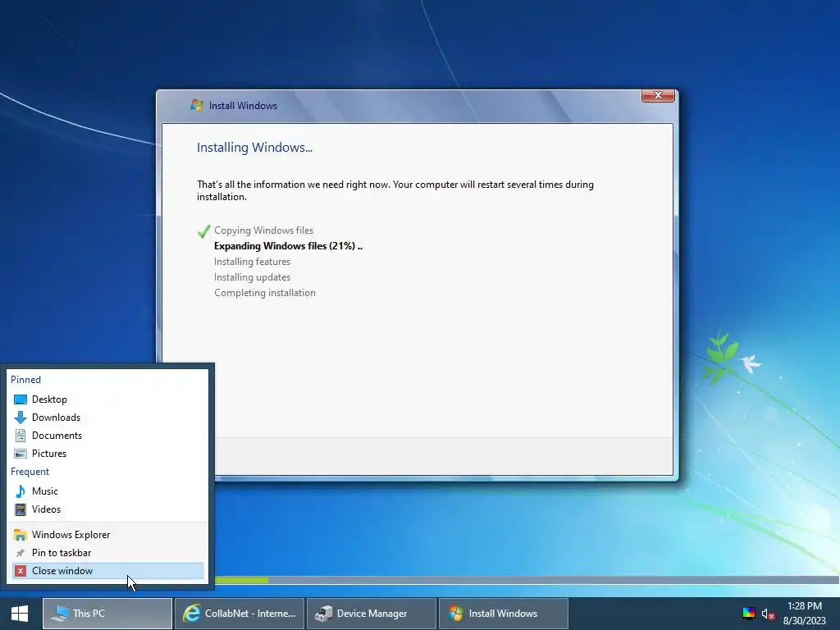Click the 'Frequent' section header
This screenshot has width=840, height=630.
[30, 472]
